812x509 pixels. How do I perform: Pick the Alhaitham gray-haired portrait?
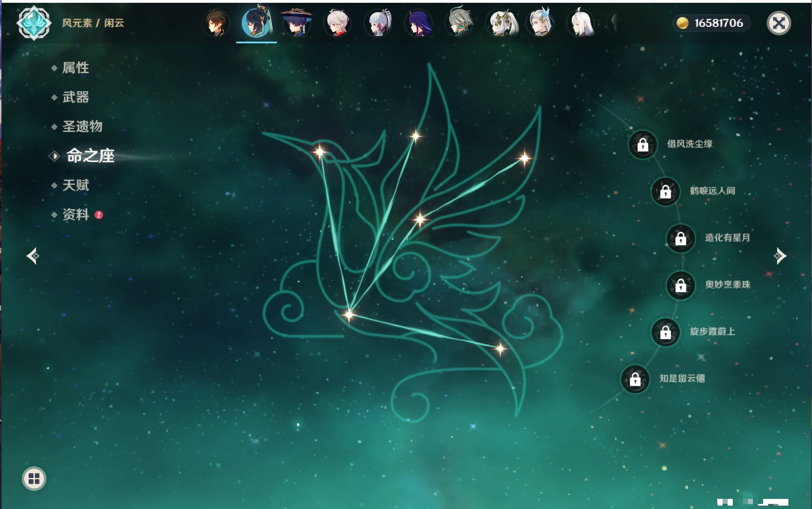460,24
